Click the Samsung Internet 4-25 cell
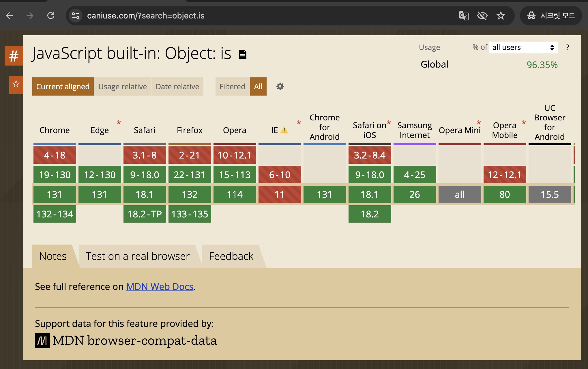Screen dimensions: 588x369 click(x=415, y=175)
